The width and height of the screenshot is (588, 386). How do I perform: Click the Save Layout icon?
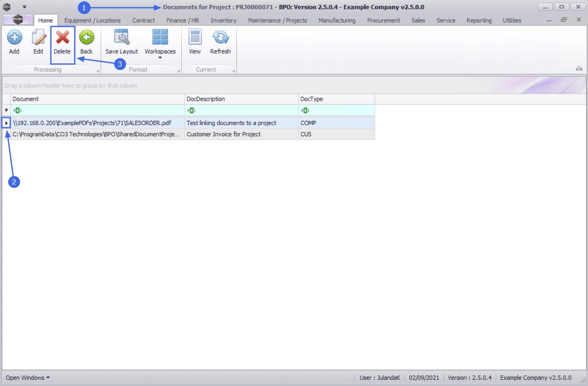click(x=121, y=38)
